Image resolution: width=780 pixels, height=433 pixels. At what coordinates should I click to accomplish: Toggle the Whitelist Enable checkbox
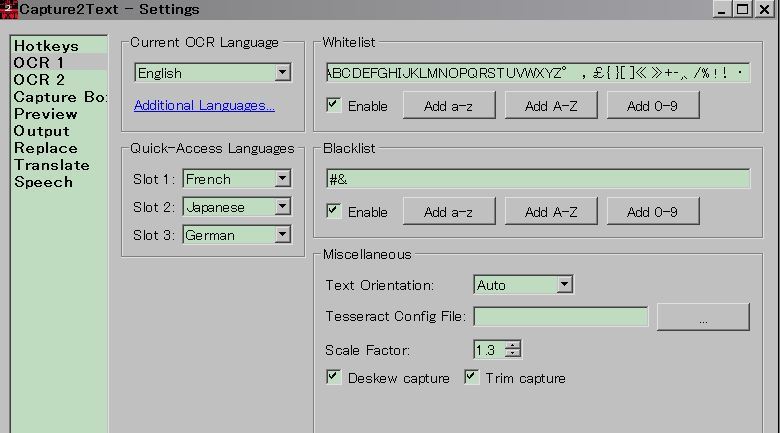pos(333,105)
